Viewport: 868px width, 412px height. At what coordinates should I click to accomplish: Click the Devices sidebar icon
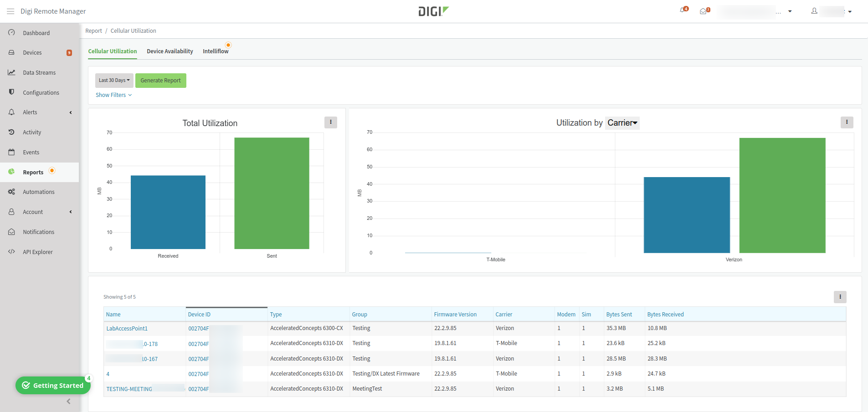pyautogui.click(x=11, y=52)
